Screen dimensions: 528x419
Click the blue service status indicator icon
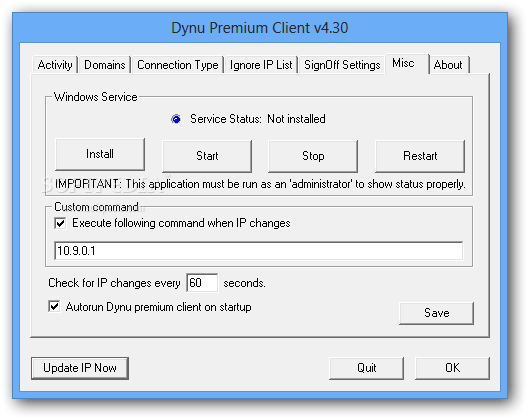pos(176,119)
